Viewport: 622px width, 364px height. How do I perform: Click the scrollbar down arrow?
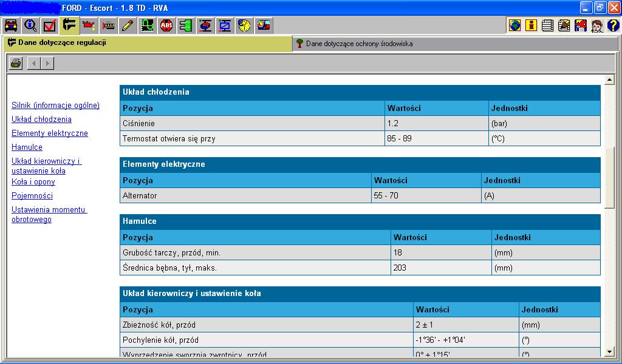pyautogui.click(x=610, y=352)
